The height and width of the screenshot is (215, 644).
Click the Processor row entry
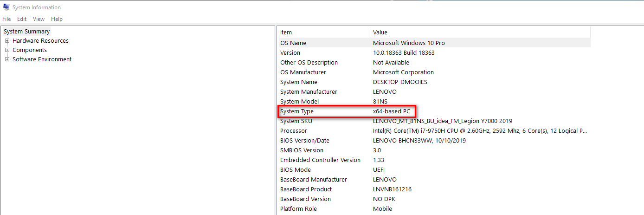[294, 131]
